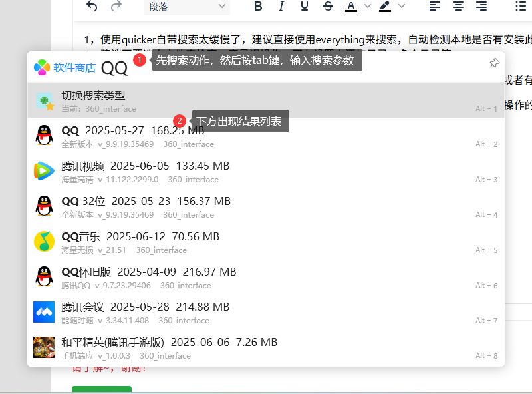
Task: Click version v_11.122.2299.0 under 腾讯视频
Action: pos(128,180)
